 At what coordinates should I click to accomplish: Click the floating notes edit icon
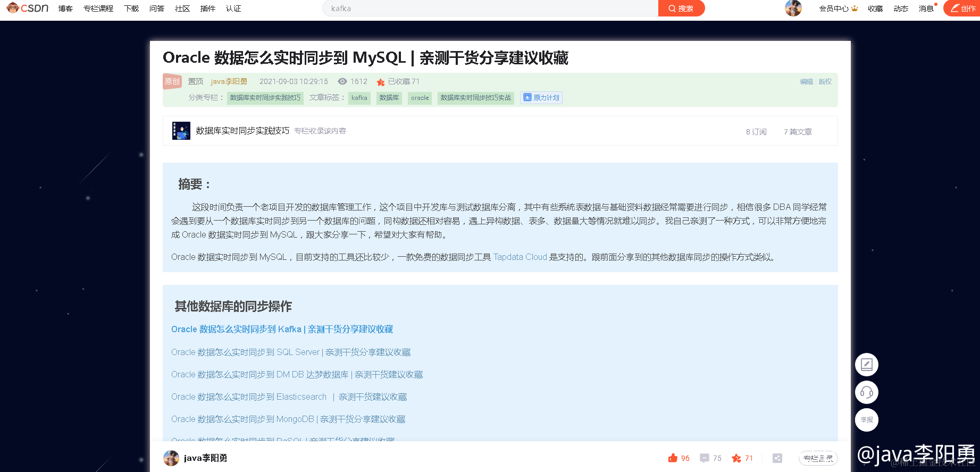click(867, 365)
